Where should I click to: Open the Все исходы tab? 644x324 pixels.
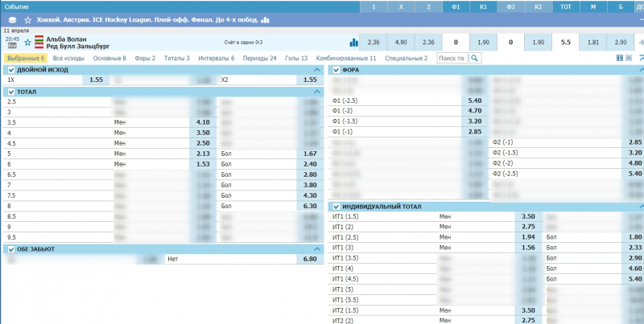(x=70, y=58)
